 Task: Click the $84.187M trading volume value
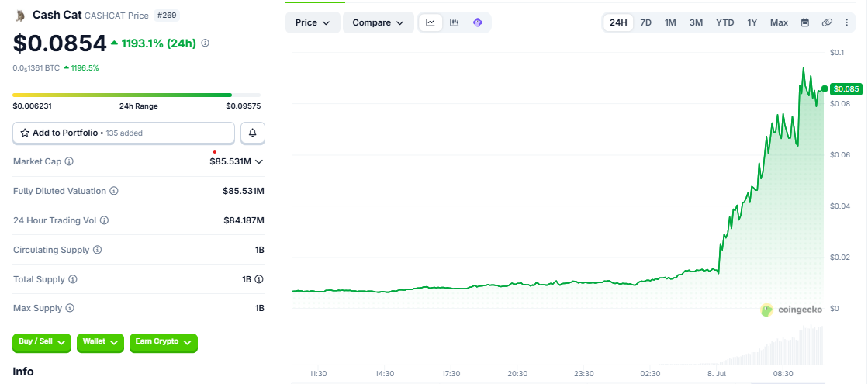244,220
